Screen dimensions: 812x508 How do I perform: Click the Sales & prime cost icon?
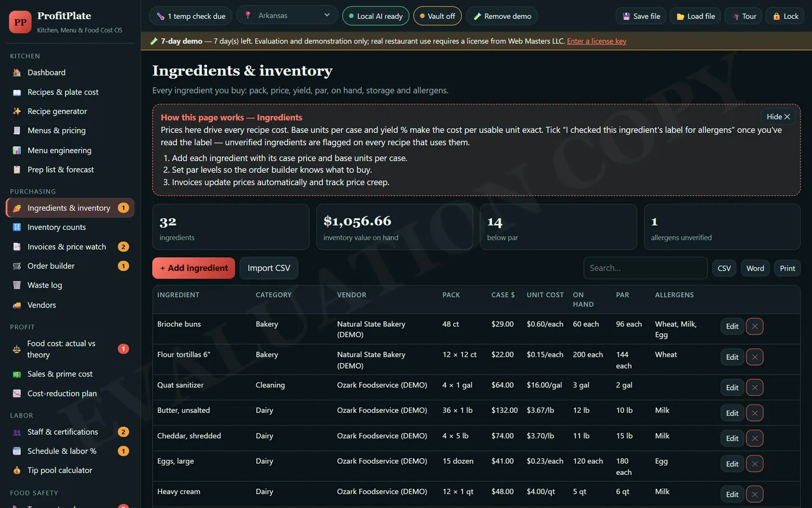(x=17, y=374)
